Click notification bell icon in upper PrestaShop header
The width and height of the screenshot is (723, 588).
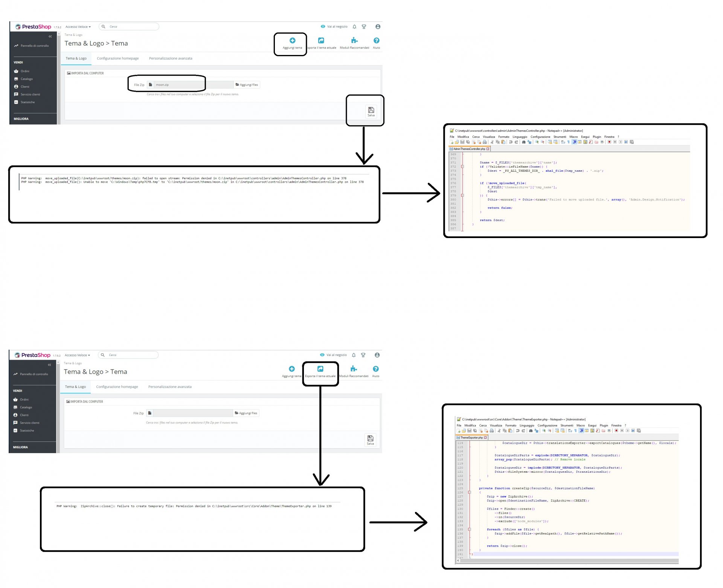point(354,27)
